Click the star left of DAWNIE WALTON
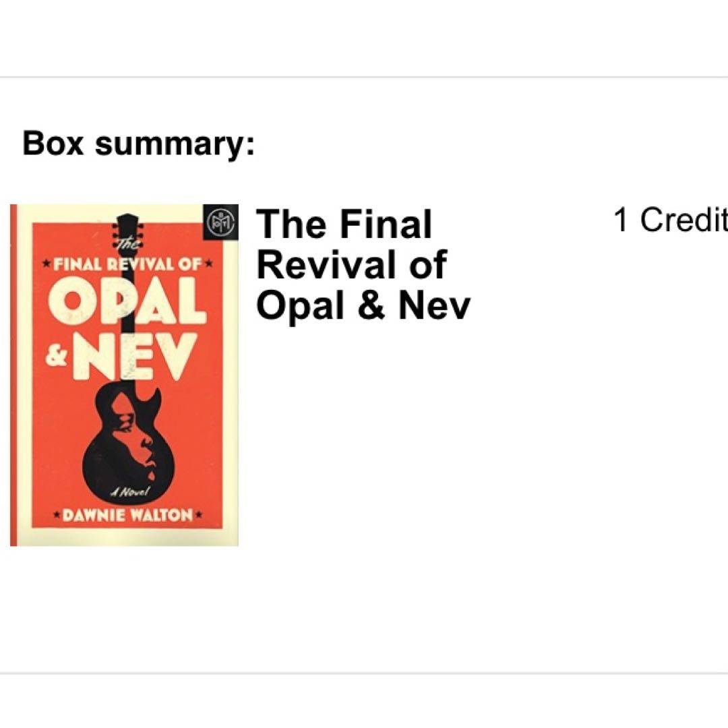The width and height of the screenshot is (728, 728). pos(58,516)
